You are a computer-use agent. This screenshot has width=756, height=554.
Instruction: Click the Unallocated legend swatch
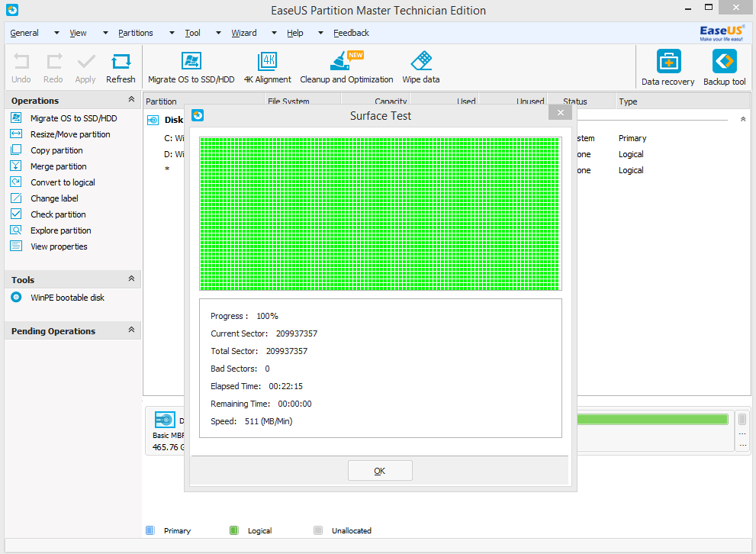pos(317,530)
